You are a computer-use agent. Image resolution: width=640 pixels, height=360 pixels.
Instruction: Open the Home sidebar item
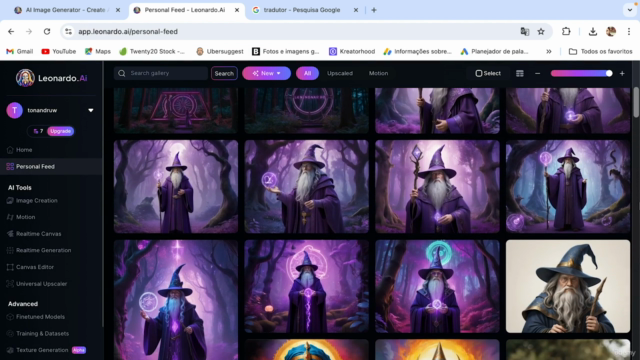(x=24, y=150)
